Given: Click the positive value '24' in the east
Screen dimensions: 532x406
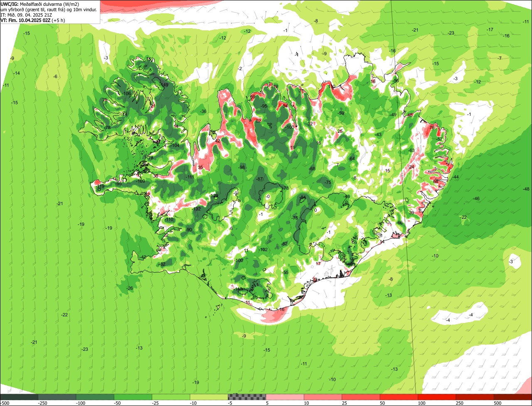Looking at the screenshot, I should (411, 167).
